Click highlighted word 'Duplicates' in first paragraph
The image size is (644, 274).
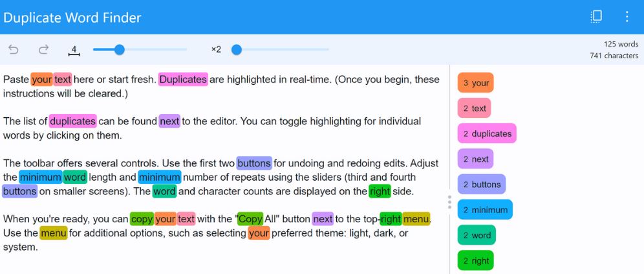pos(183,80)
